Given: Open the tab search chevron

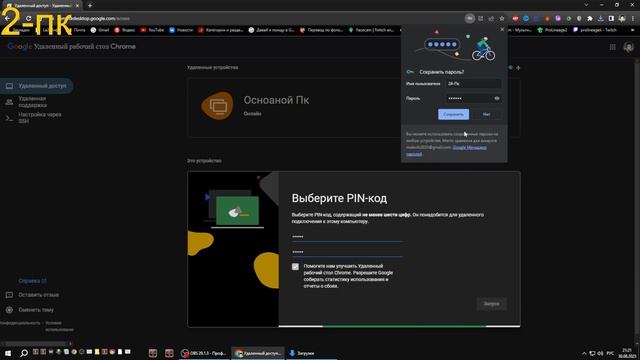Looking at the screenshot, I should coord(586,5).
